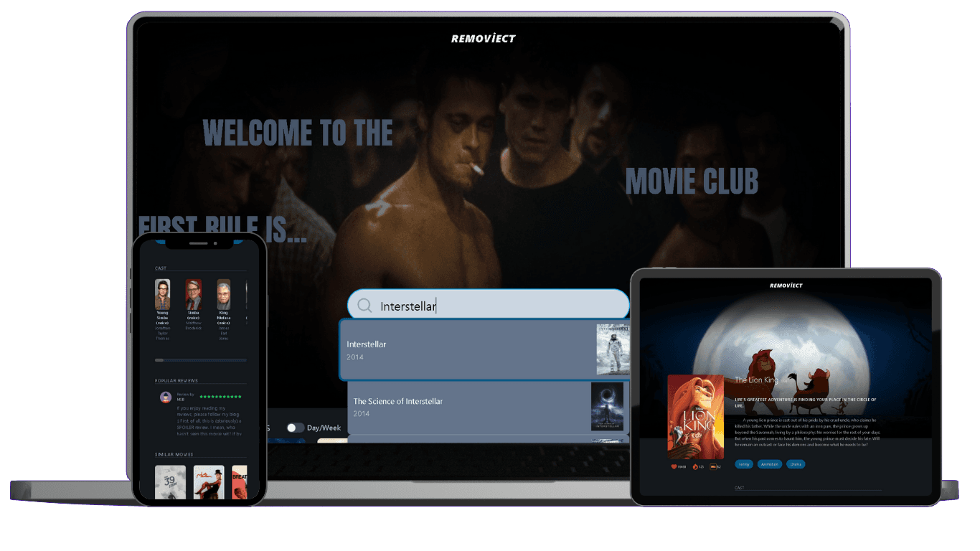The image size is (980, 551).
Task: Click the REMOVIECT logo on the tablet screen
Action: tap(786, 286)
